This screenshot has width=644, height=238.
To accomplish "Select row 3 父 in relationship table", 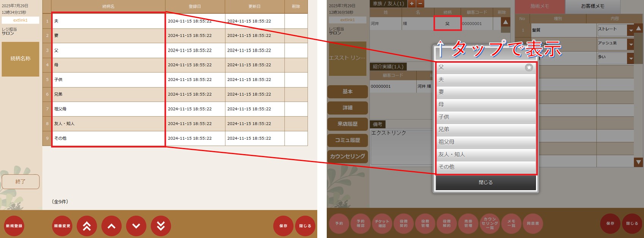I will (x=175, y=50).
